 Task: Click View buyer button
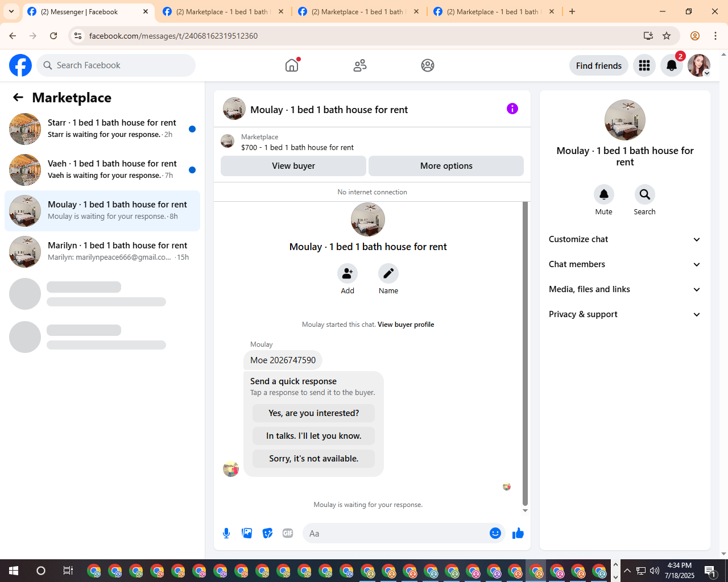point(293,166)
